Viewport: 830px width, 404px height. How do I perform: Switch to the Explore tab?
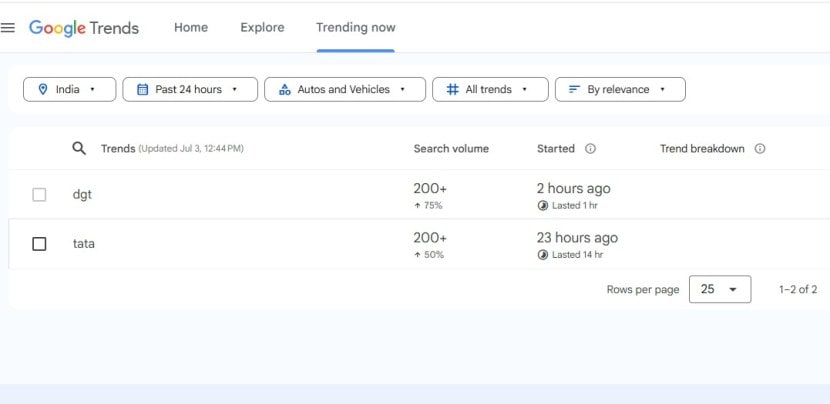click(262, 28)
